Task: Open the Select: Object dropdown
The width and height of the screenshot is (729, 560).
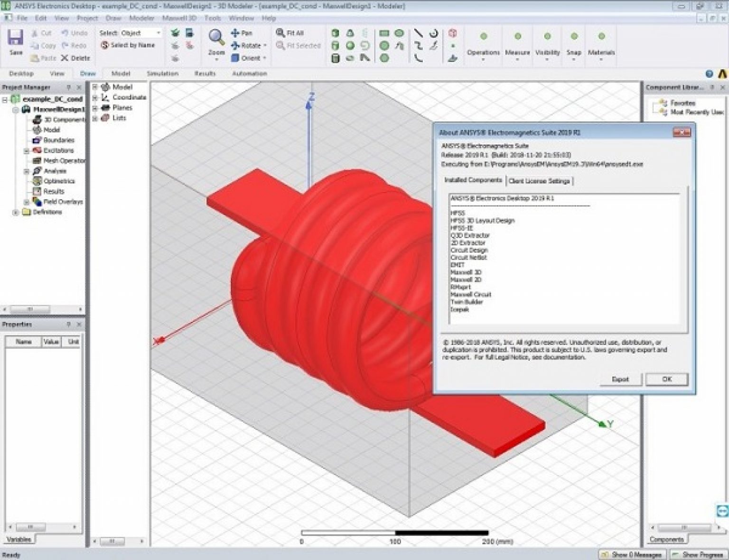Action: 158,33
